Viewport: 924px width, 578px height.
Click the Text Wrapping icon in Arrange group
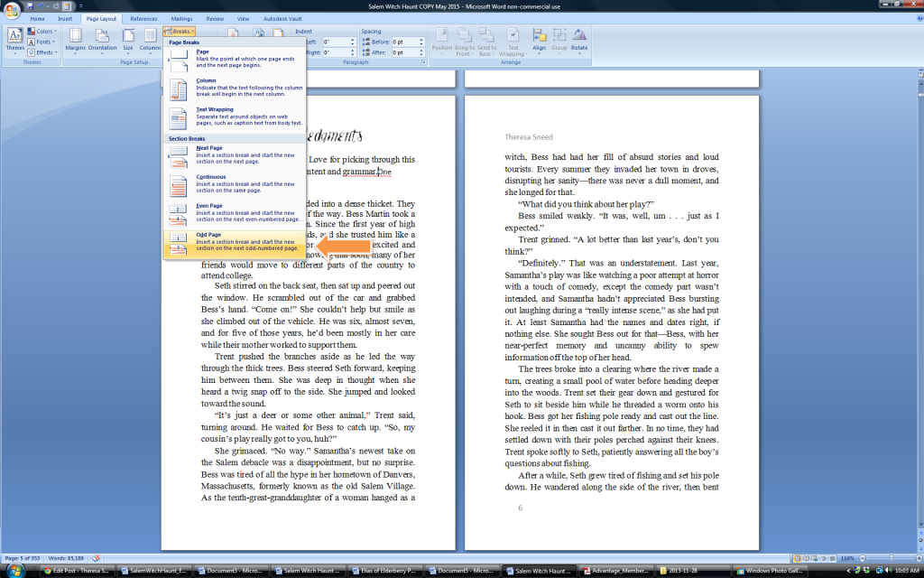(x=513, y=42)
